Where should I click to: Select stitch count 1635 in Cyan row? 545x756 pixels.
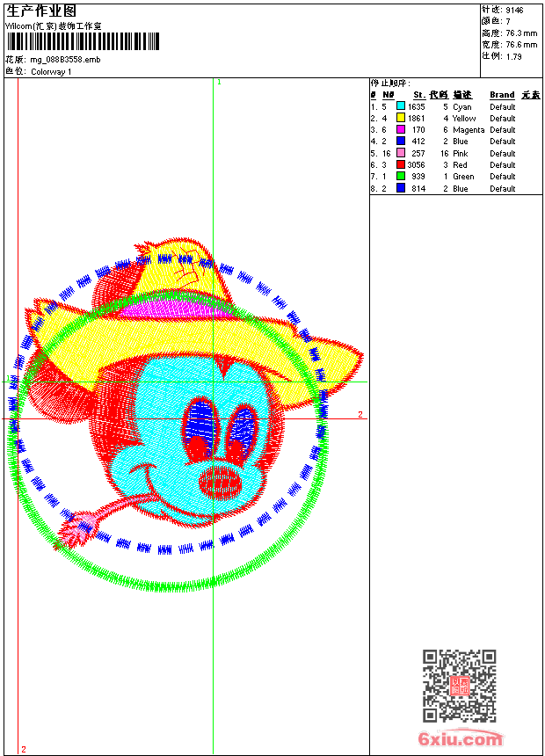point(417,107)
